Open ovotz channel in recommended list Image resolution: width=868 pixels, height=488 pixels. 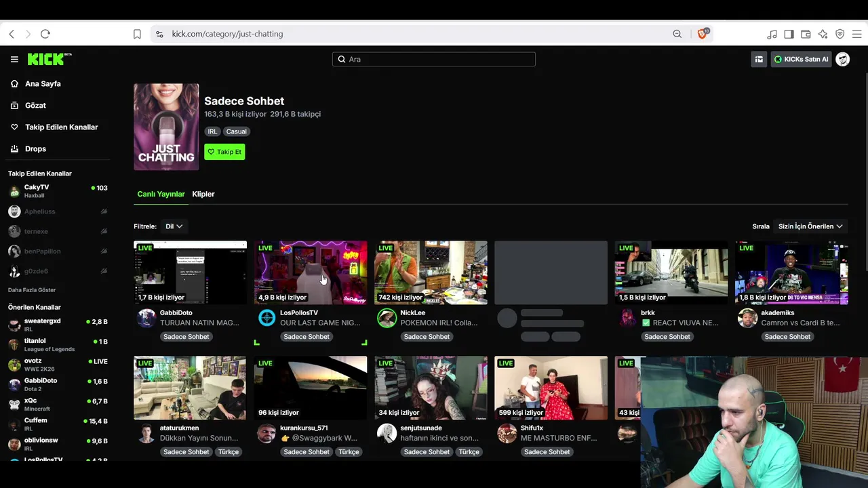click(x=58, y=365)
